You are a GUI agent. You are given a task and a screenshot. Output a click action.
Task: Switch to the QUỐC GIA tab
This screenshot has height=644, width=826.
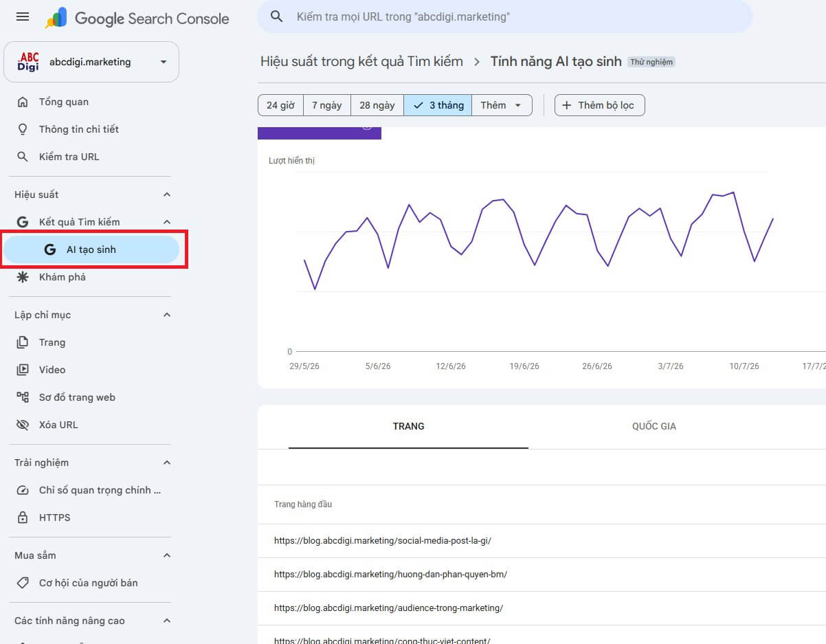click(x=654, y=426)
